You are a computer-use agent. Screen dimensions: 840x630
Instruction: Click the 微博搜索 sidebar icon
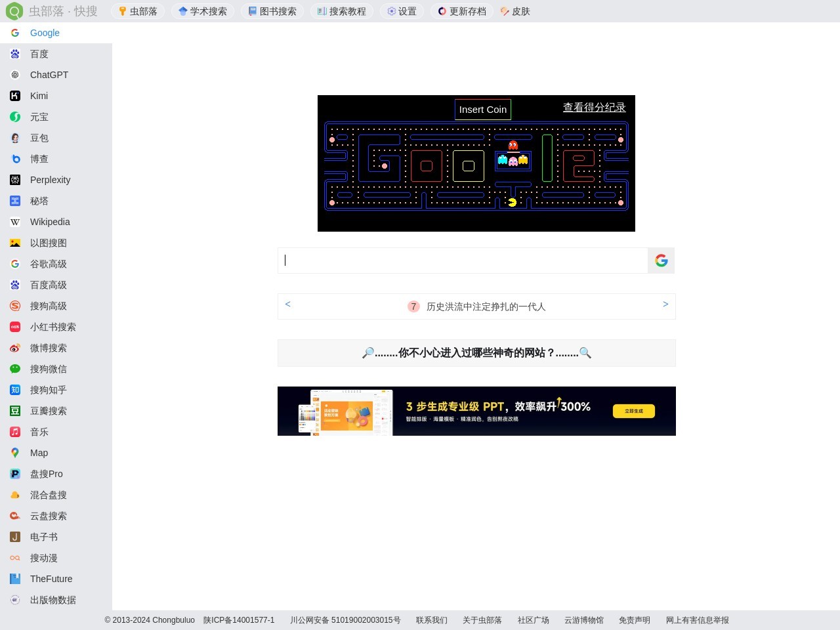pyautogui.click(x=14, y=348)
